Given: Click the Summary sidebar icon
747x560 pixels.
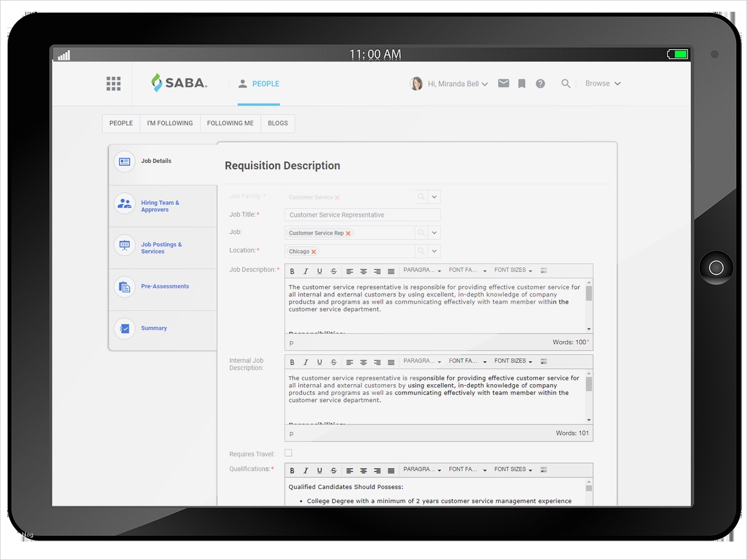Looking at the screenshot, I should pos(124,329).
